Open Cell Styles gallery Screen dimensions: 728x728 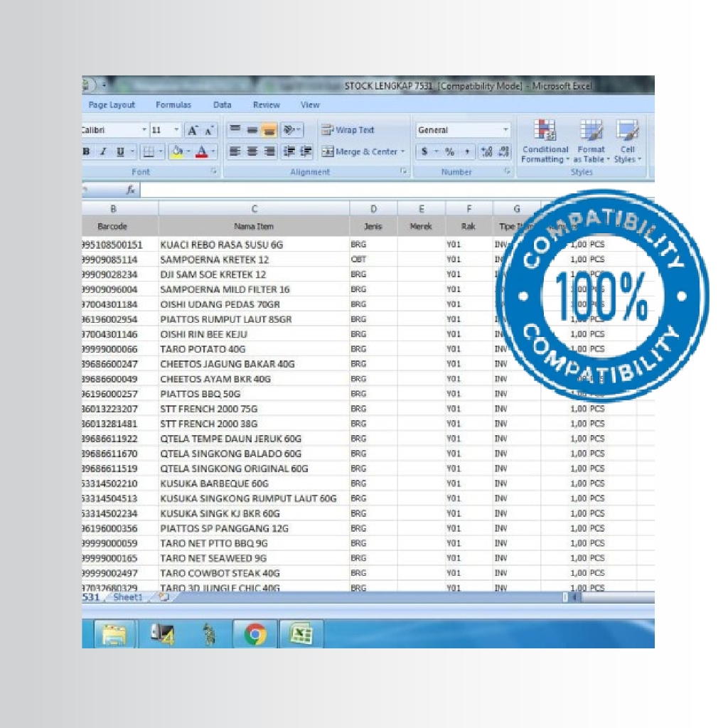tap(627, 141)
